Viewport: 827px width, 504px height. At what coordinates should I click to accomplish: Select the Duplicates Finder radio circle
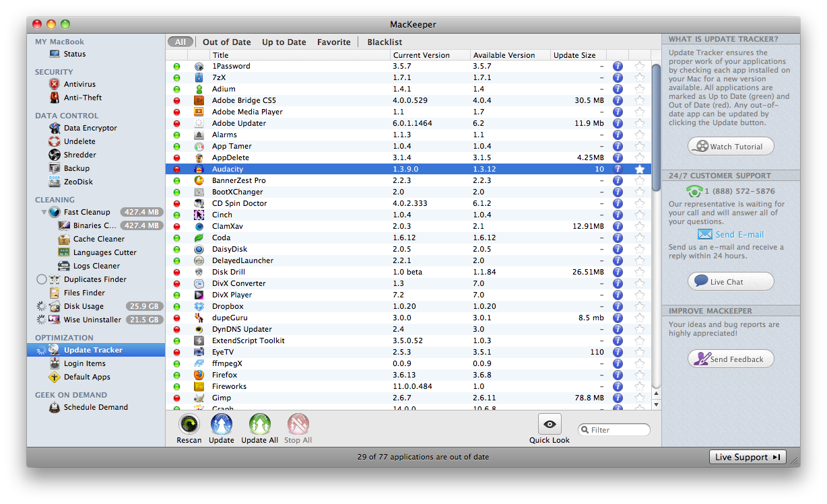pyautogui.click(x=42, y=279)
